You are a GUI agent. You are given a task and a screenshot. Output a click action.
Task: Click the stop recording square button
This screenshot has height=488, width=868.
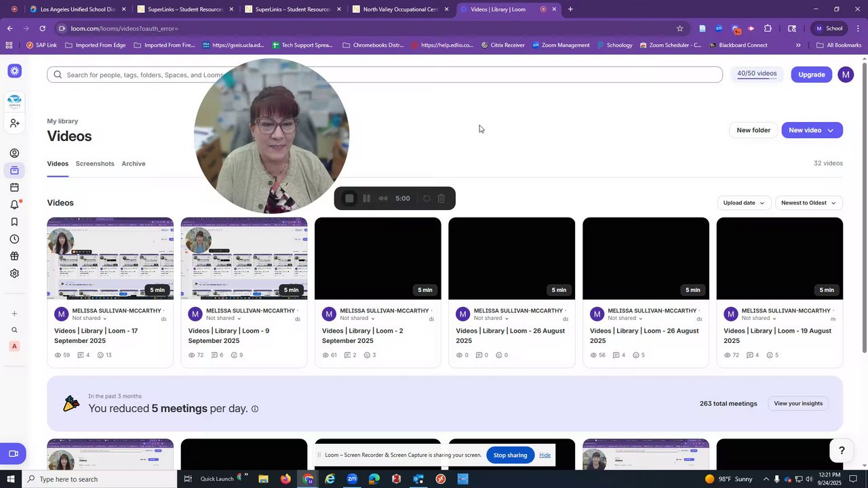pyautogui.click(x=349, y=199)
